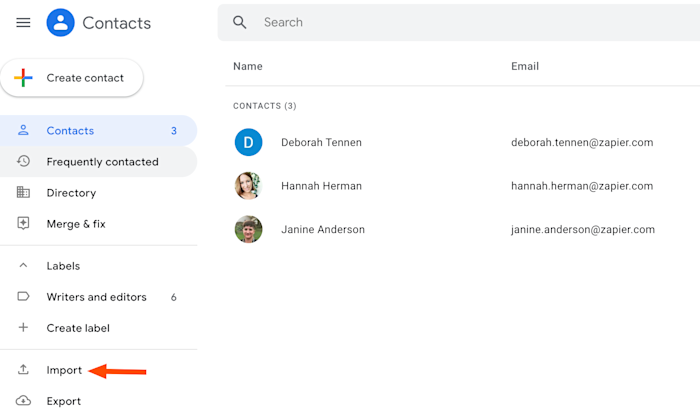
Task: Click the Frequently contacted history icon
Action: tap(24, 161)
